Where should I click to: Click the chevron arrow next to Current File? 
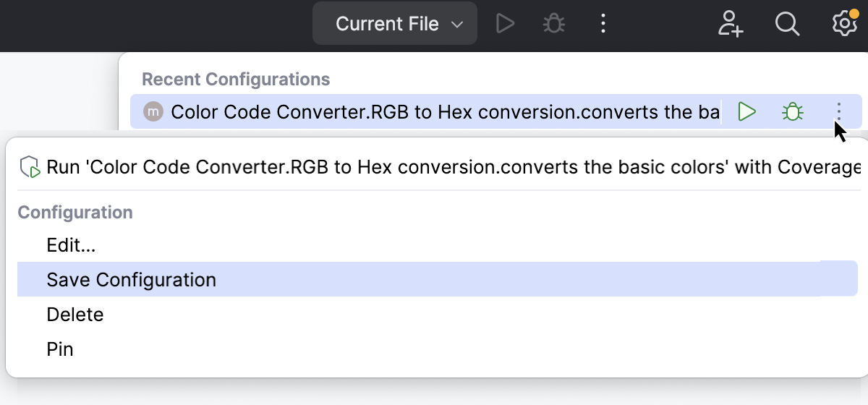tap(457, 25)
